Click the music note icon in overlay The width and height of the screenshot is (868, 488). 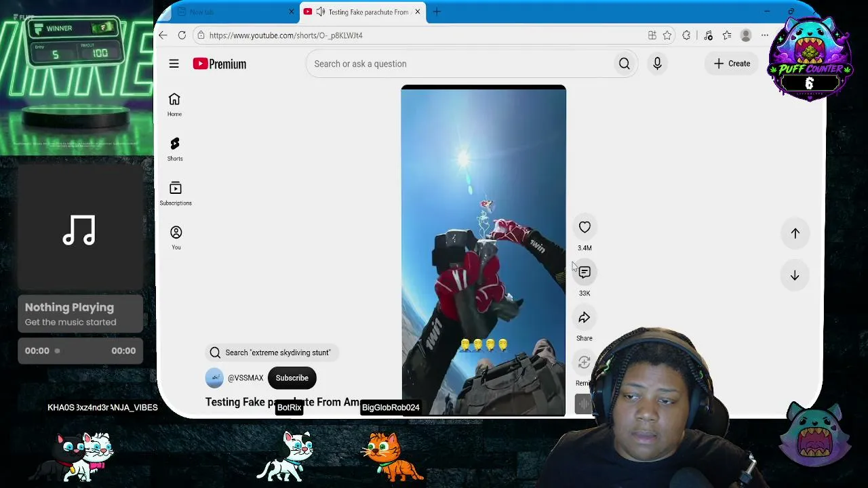click(79, 230)
